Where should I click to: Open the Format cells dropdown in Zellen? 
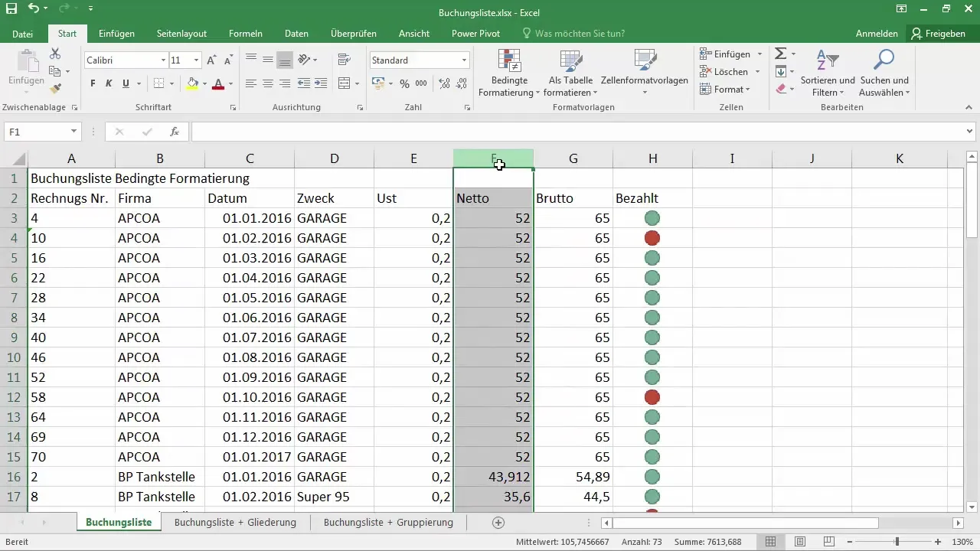pos(725,90)
